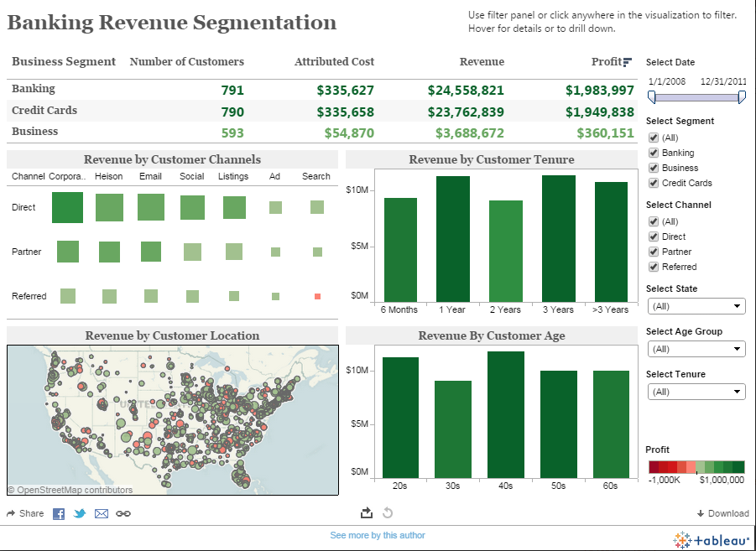Click the 2 Years tenure bar
Screen dimensions: 756x551
(x=506, y=251)
